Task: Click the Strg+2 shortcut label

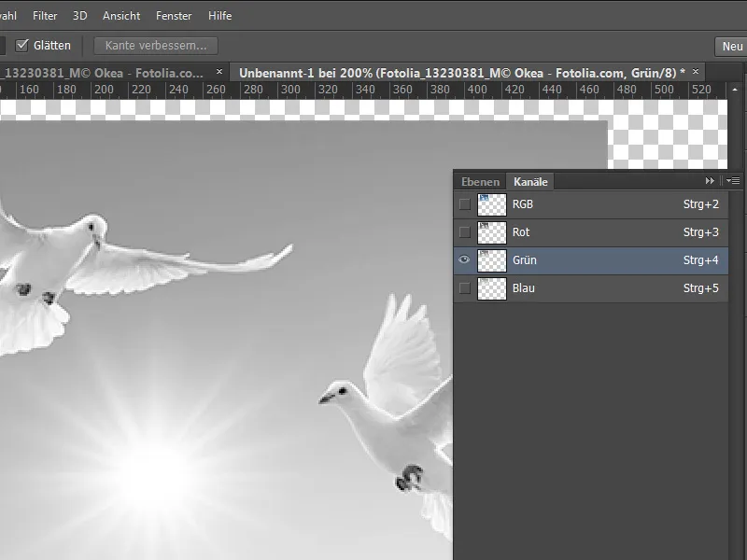Action: pos(701,204)
